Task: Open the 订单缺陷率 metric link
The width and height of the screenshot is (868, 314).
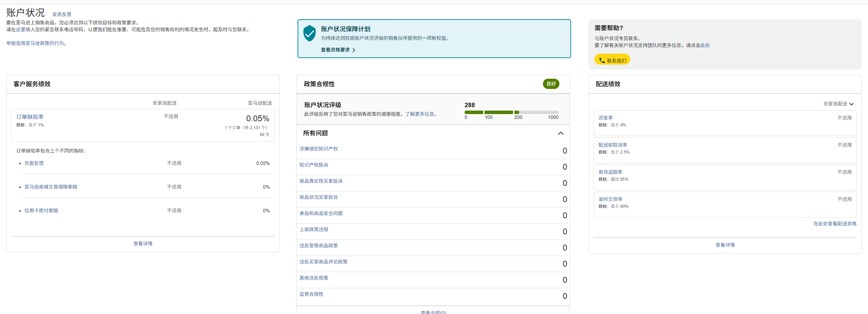Action: 30,117
